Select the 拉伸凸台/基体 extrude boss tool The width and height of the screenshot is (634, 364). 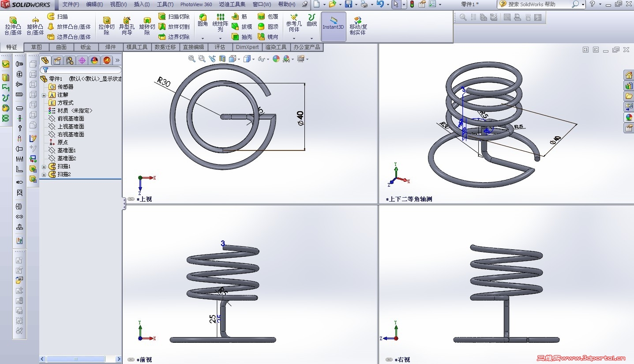click(13, 26)
